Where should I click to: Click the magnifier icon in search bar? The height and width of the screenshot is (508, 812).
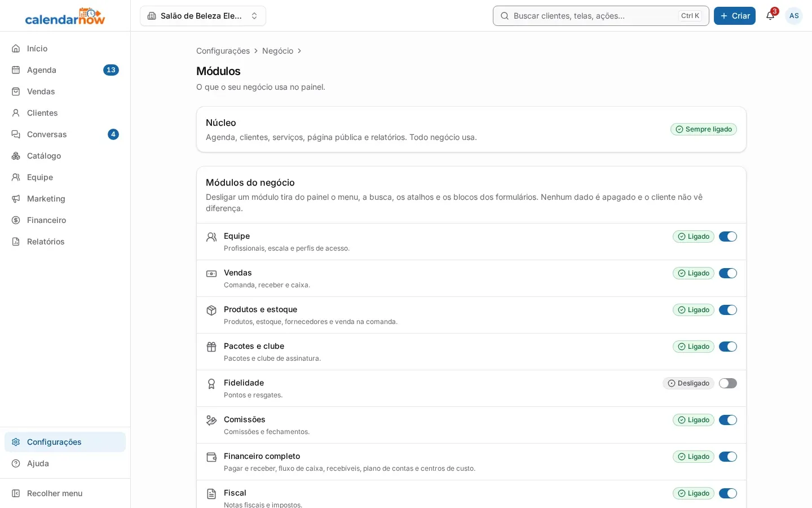tap(505, 16)
